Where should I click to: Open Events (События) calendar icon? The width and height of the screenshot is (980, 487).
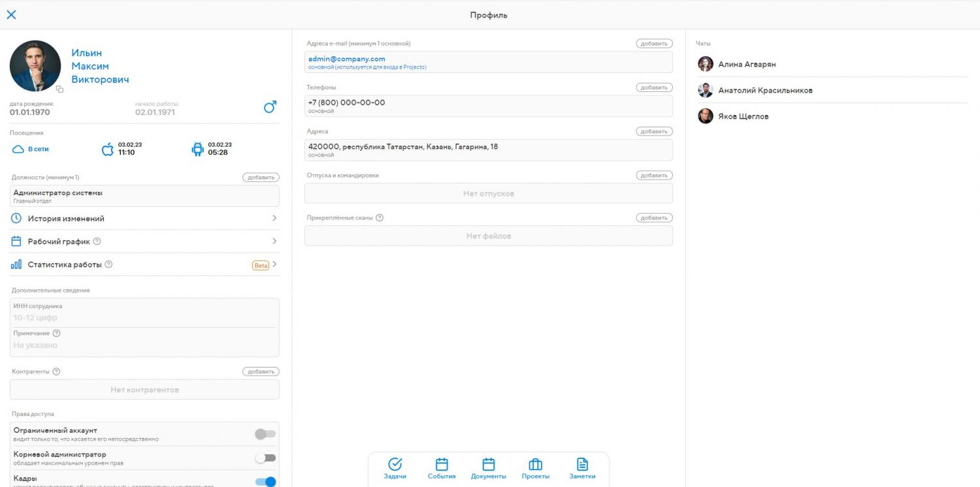442,465
